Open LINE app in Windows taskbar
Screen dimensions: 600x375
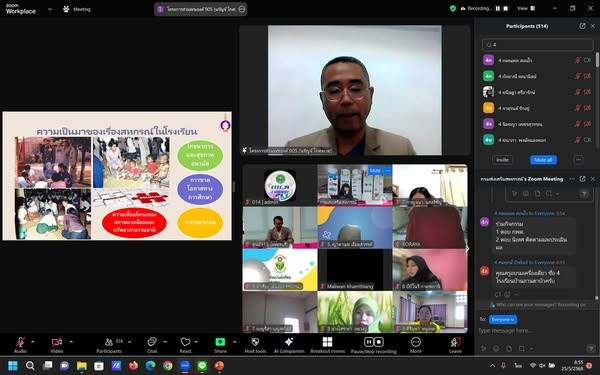tap(202, 366)
